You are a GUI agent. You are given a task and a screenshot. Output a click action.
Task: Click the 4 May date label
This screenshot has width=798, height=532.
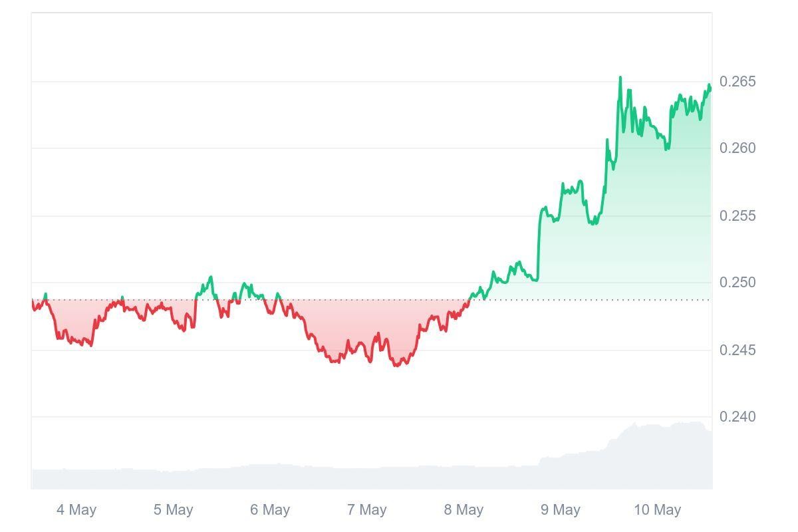(76, 510)
